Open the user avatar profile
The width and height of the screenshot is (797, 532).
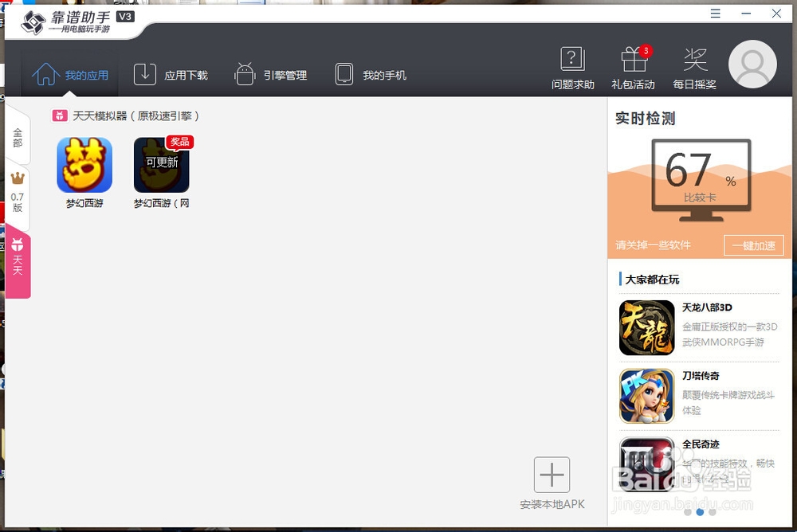pyautogui.click(x=752, y=64)
